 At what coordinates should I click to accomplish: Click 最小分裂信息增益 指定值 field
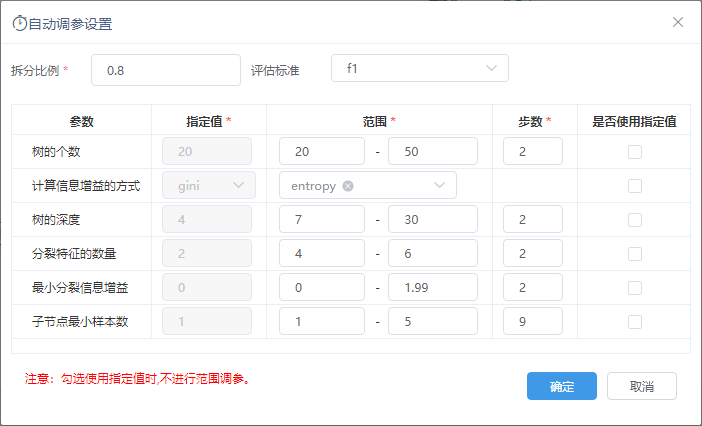click(x=207, y=287)
